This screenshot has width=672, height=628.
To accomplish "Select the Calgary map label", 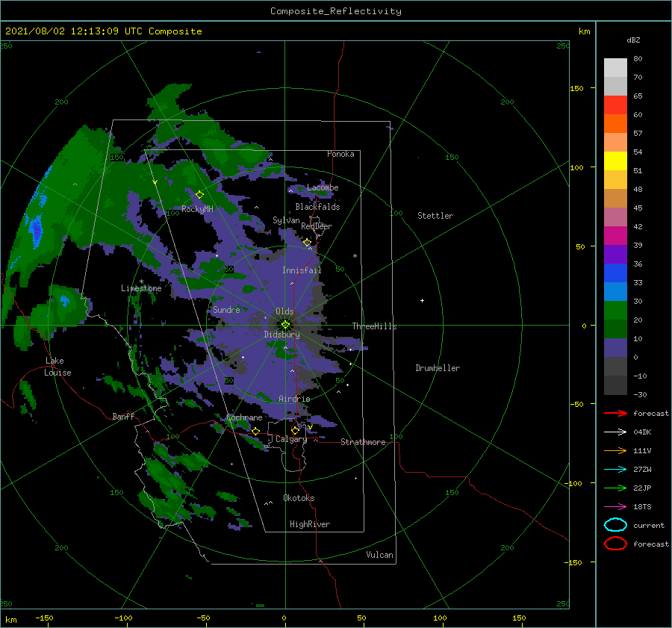I will pos(291,439).
